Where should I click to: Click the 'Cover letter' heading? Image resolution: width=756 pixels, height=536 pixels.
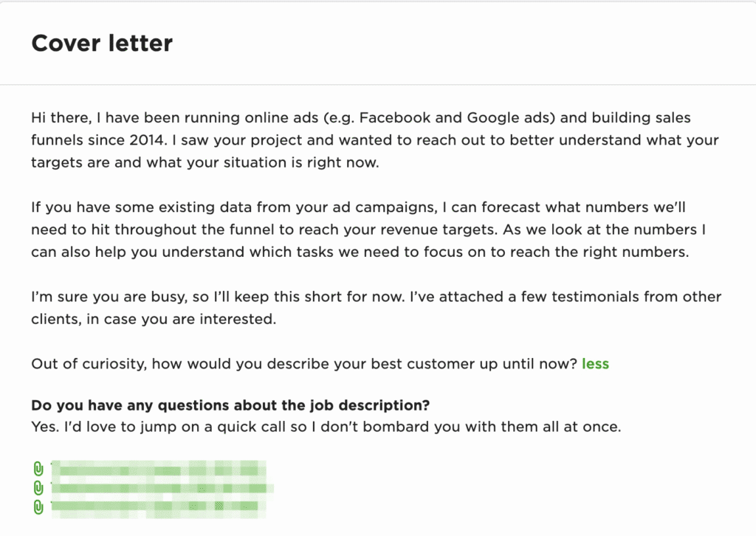(x=102, y=44)
